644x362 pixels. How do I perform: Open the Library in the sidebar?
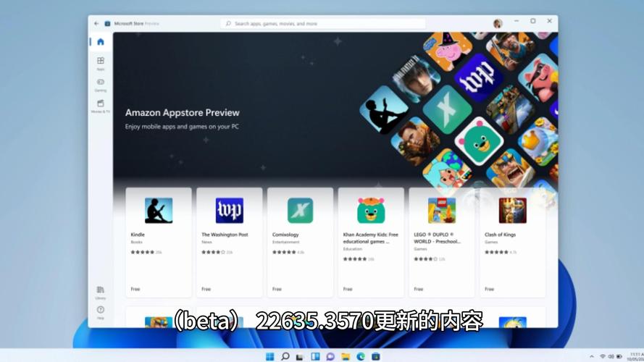100,292
